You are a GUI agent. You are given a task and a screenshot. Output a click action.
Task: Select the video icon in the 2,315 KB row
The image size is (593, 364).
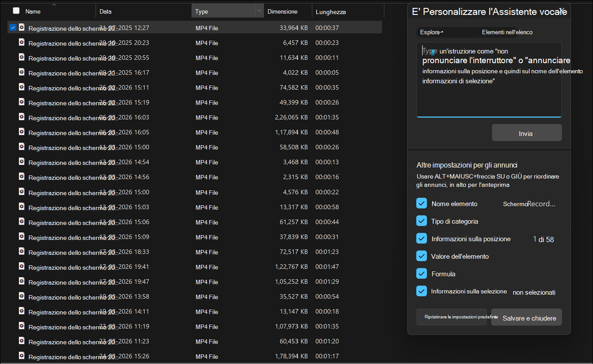click(21, 176)
